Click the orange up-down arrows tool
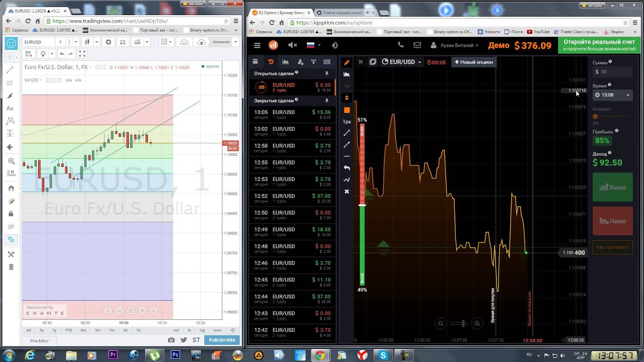Image resolution: width=644 pixels, height=362 pixels. [x=347, y=98]
